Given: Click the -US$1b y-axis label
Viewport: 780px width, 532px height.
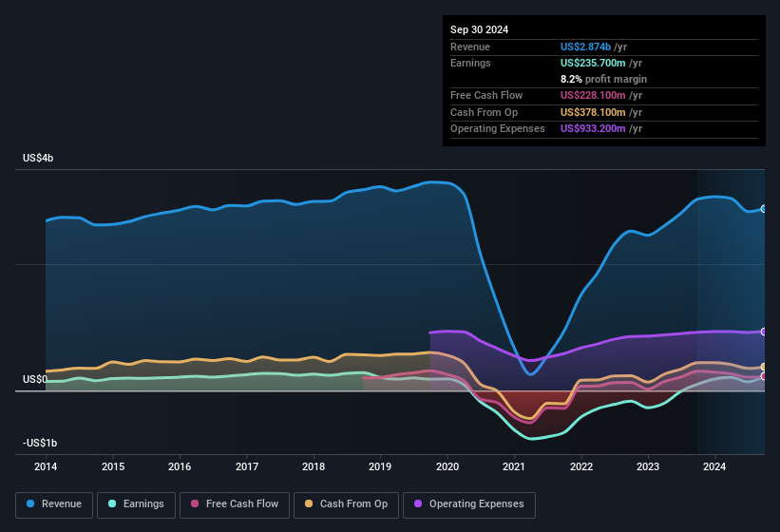Looking at the screenshot, I should [40, 443].
